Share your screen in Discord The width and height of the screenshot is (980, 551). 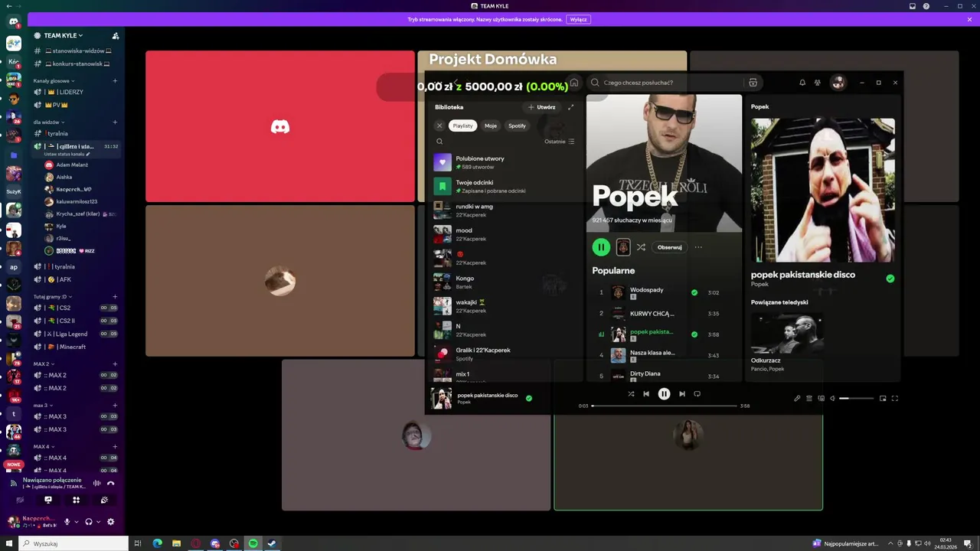pos(48,500)
